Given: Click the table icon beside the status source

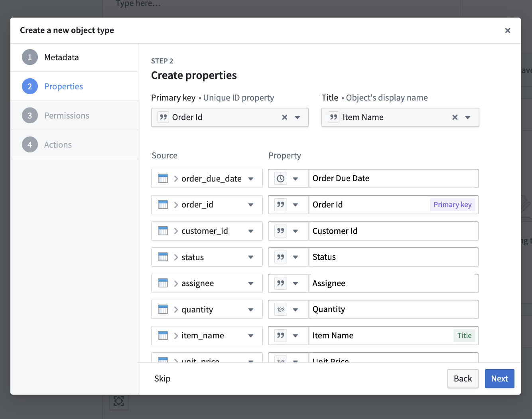Looking at the screenshot, I should (x=163, y=257).
